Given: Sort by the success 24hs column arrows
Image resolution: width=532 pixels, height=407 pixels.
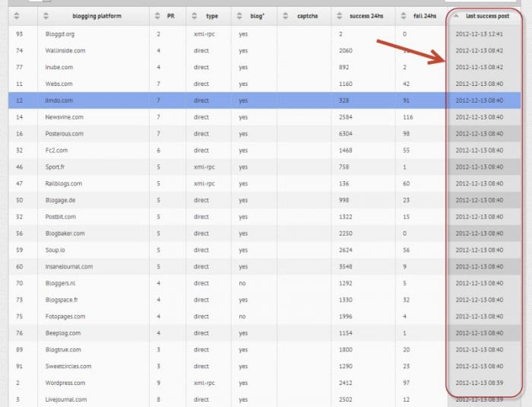Looking at the screenshot, I should 339,16.
